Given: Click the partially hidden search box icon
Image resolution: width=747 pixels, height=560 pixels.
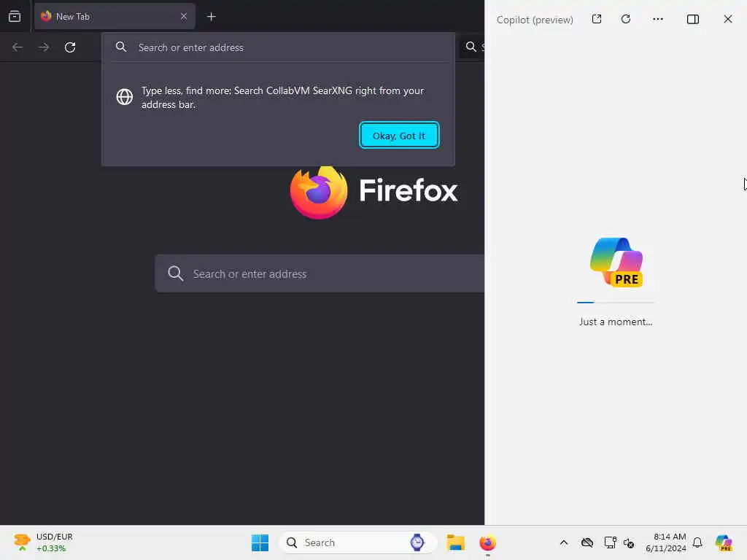Looking at the screenshot, I should (471, 47).
